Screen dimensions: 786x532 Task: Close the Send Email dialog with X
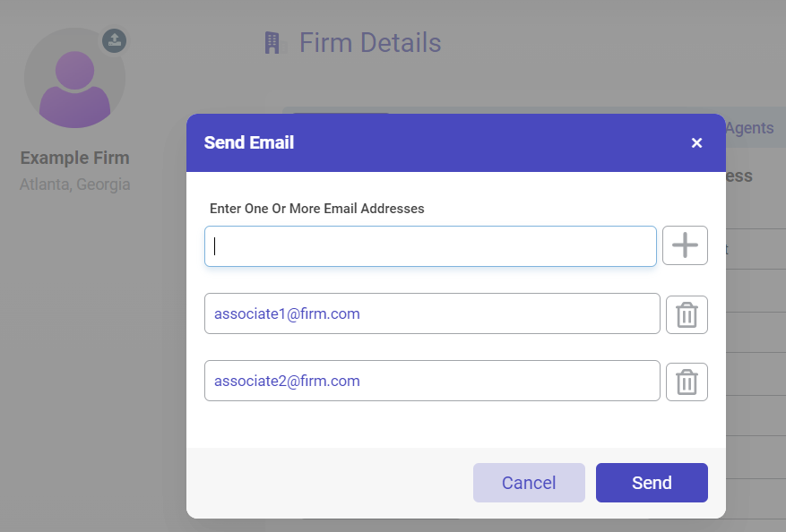[696, 143]
